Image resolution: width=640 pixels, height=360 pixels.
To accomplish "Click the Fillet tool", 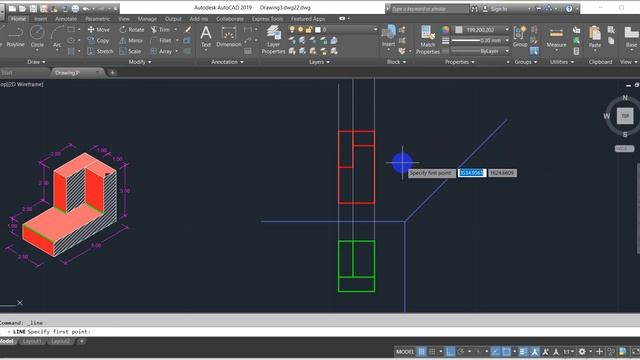I will (x=161, y=40).
